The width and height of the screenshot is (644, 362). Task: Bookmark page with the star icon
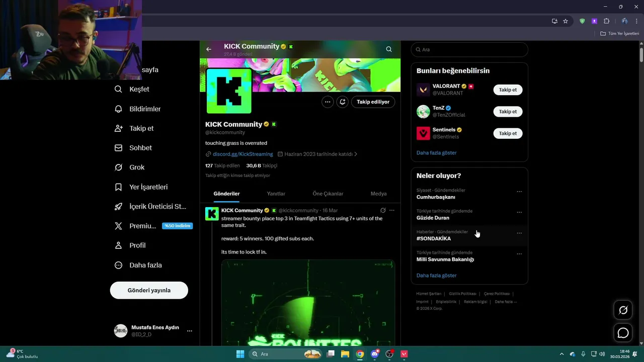566,21
